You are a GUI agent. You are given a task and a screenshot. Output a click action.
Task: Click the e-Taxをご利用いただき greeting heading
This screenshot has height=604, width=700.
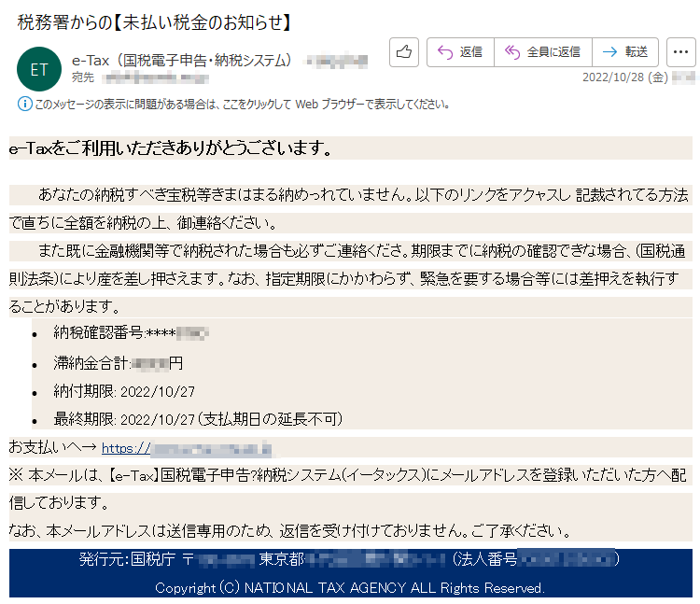pos(171,148)
